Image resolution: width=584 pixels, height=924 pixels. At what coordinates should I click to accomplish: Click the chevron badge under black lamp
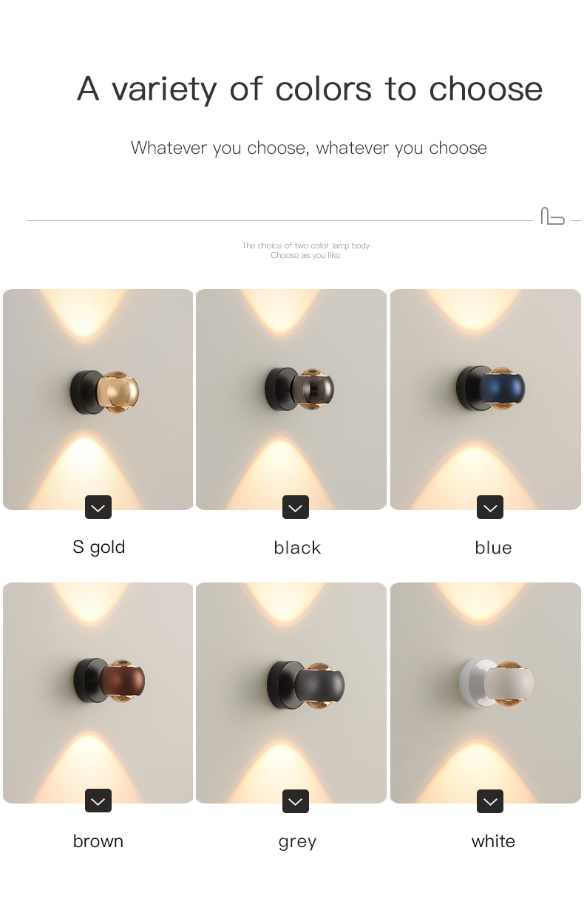[x=296, y=507]
